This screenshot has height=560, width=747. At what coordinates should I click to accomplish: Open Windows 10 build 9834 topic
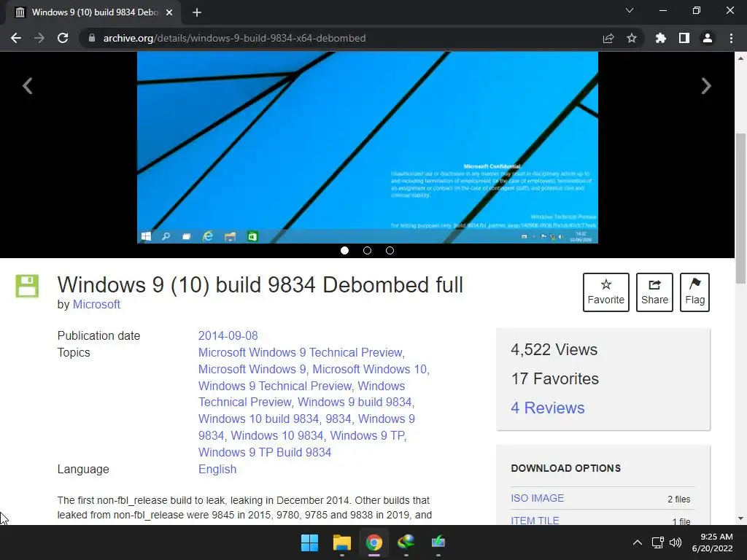pyautogui.click(x=258, y=419)
